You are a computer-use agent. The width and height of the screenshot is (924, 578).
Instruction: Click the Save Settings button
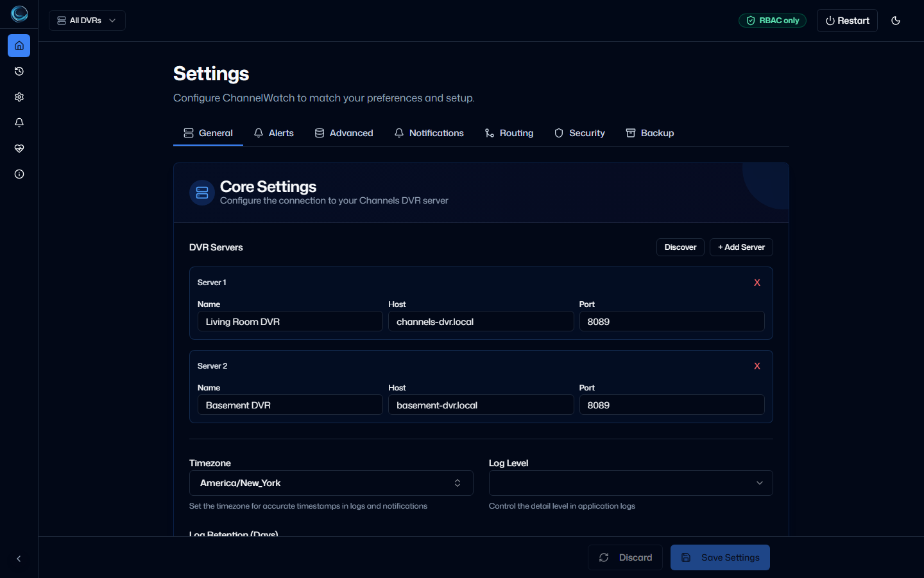click(x=720, y=557)
